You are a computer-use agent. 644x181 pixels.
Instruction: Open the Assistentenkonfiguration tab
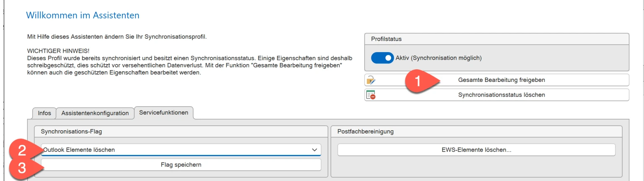click(x=95, y=113)
